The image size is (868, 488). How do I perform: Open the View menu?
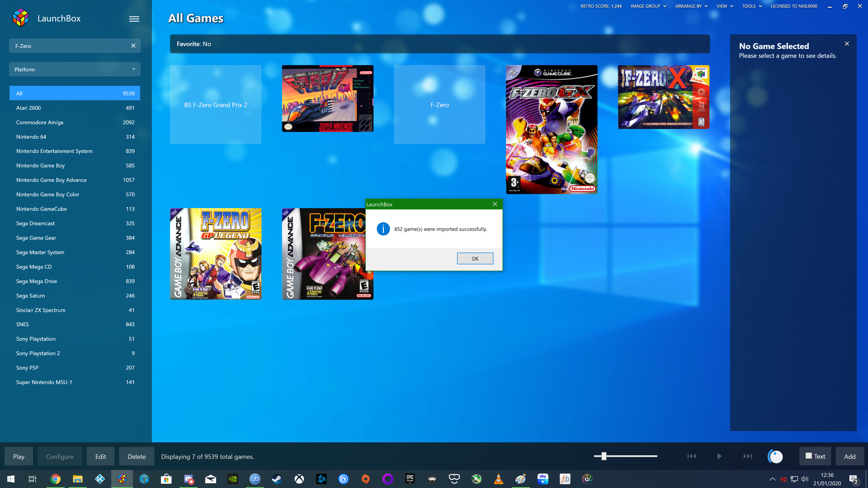pos(725,6)
